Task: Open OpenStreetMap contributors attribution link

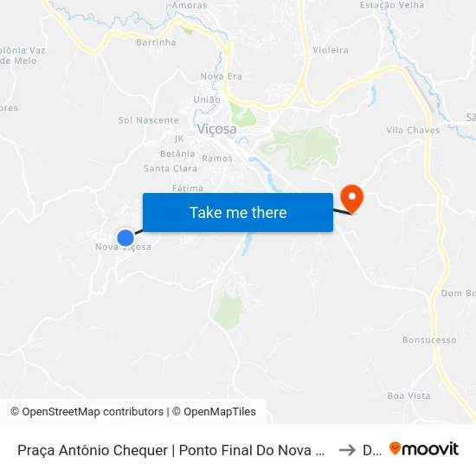Action: coord(87,412)
